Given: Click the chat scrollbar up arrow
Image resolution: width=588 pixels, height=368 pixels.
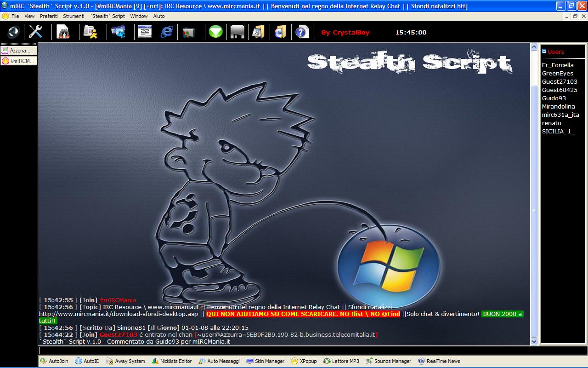Looking at the screenshot, I should point(534,46).
